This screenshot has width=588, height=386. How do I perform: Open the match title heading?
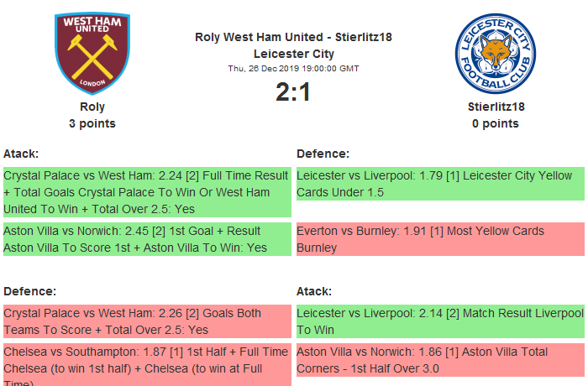coord(293,45)
